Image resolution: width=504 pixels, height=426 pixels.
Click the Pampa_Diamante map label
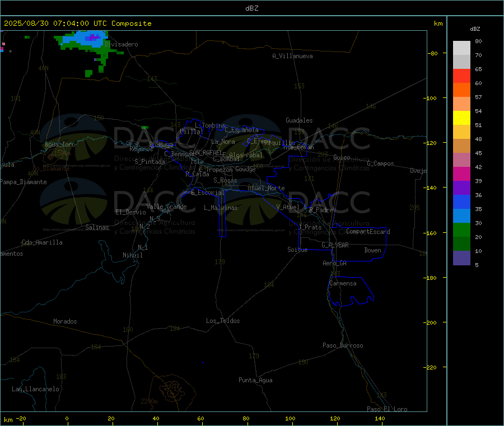pos(23,182)
